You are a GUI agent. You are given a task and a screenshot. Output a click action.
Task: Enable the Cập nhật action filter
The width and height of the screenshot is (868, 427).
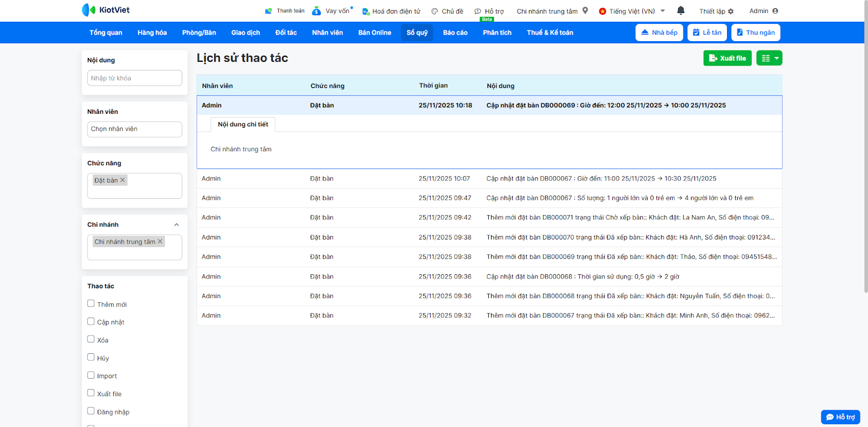pos(91,321)
